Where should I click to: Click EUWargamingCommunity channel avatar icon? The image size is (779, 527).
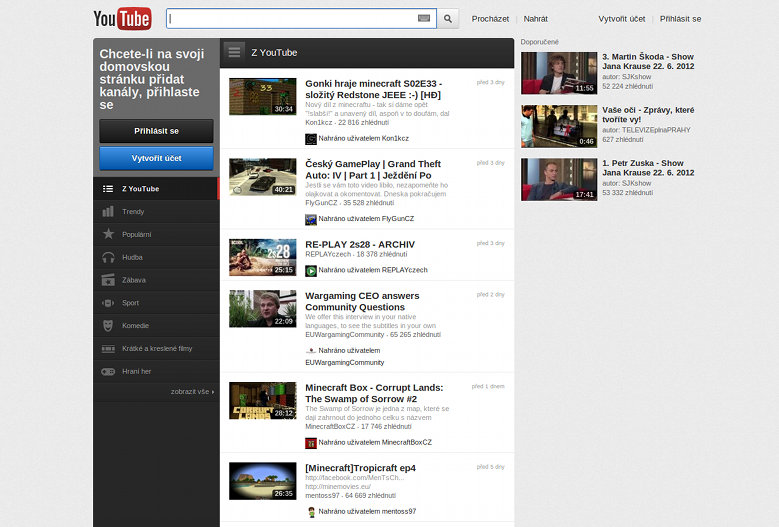311,351
